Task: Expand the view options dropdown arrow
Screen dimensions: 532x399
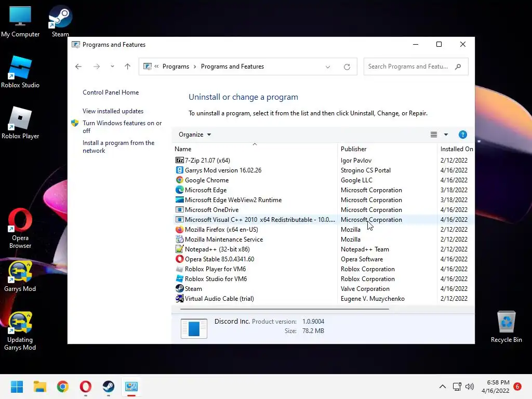Action: tap(446, 135)
